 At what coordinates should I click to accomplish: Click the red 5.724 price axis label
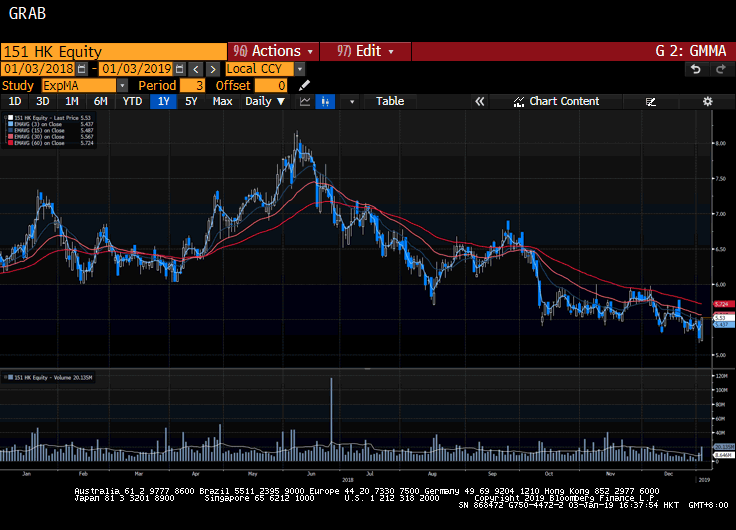pyautogui.click(x=723, y=304)
